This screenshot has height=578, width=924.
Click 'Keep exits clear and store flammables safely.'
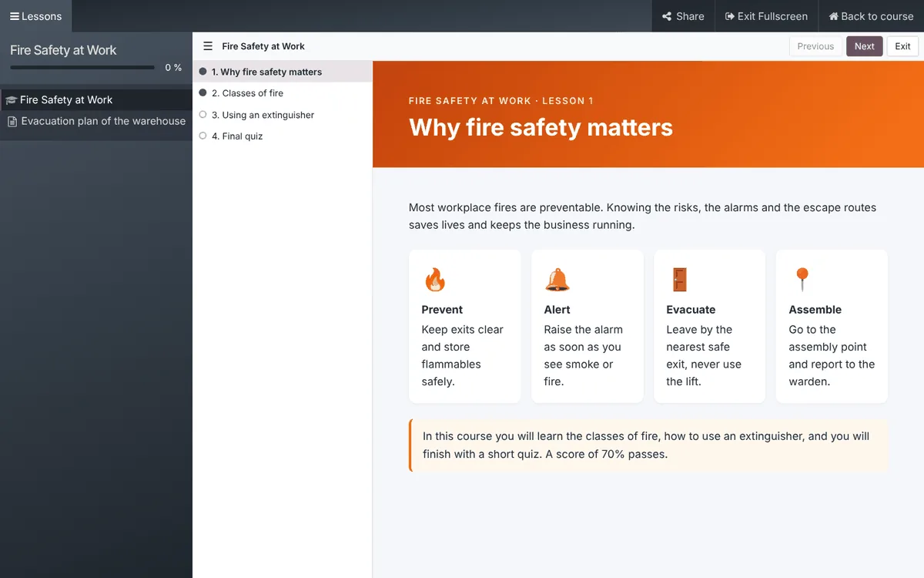[x=462, y=355]
